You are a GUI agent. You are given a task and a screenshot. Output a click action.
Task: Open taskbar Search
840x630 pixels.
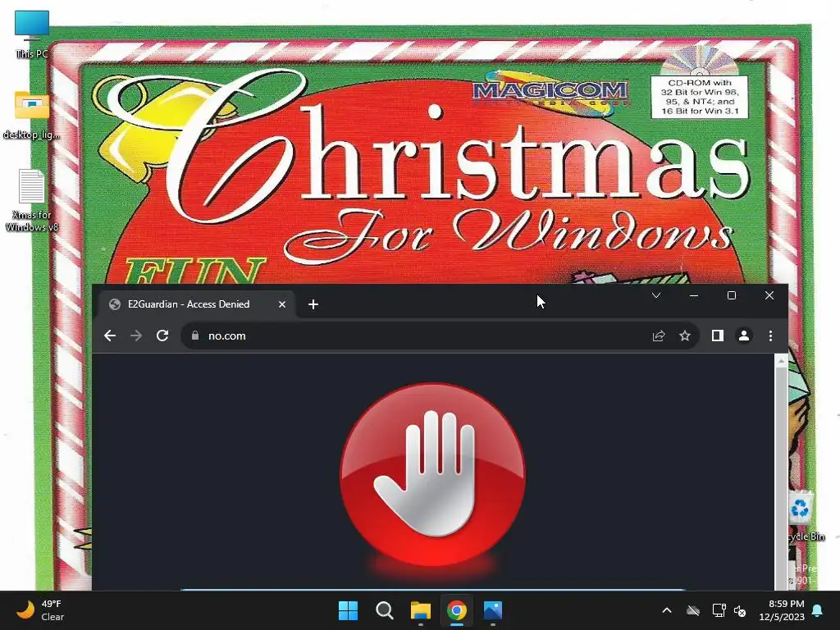coord(384,610)
